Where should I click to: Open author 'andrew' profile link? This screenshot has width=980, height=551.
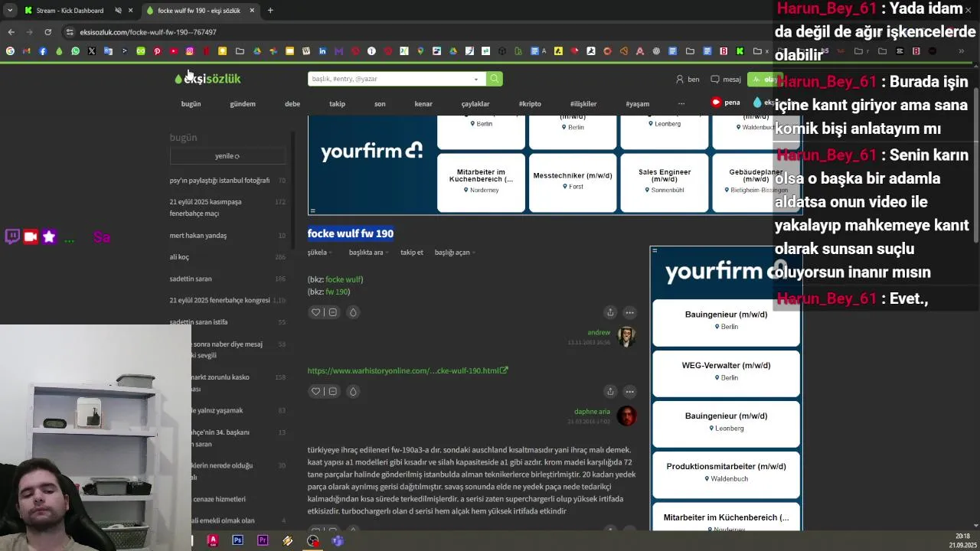pyautogui.click(x=599, y=332)
